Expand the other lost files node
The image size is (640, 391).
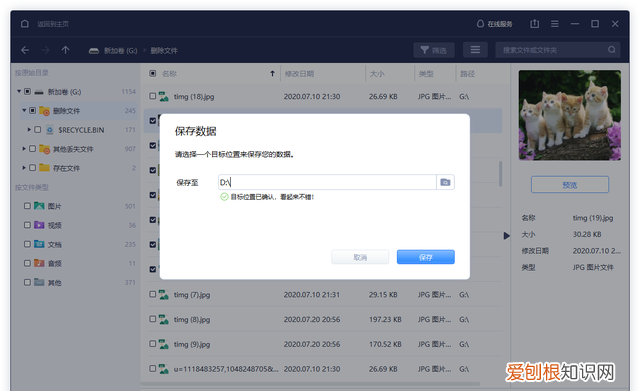pos(24,149)
